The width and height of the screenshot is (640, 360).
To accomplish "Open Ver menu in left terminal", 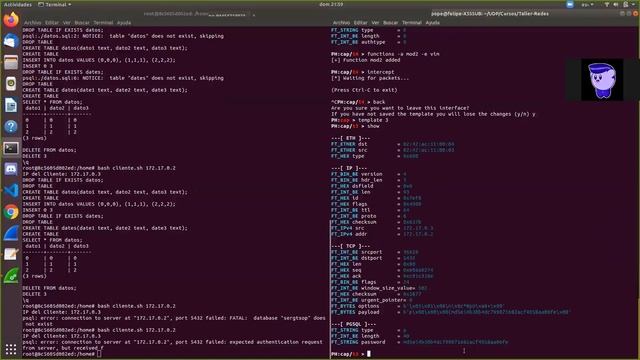I will (67, 23).
